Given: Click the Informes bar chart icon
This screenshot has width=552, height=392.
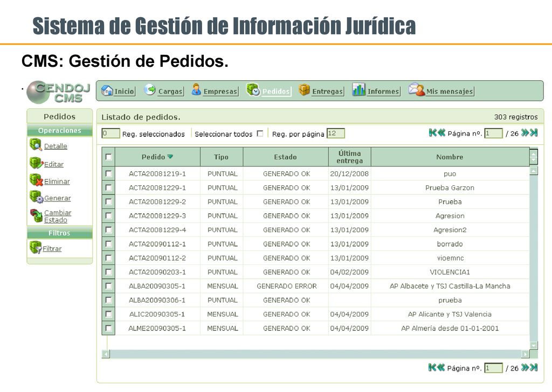Looking at the screenshot, I should pyautogui.click(x=358, y=89).
